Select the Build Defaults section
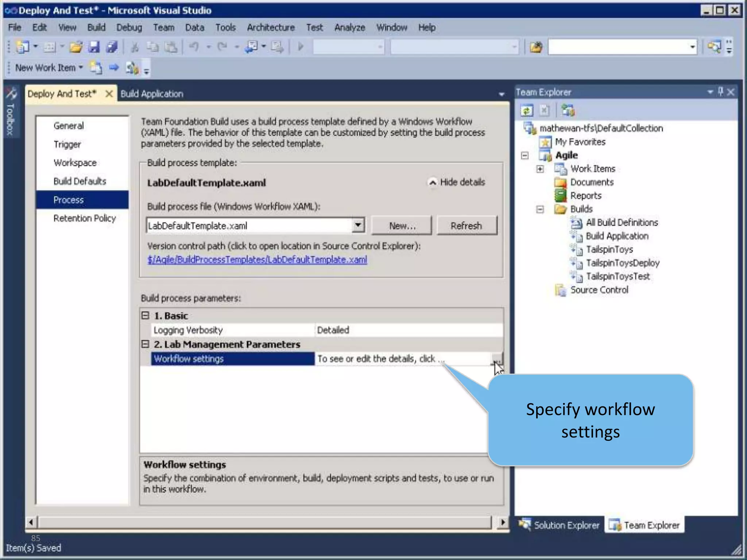Image resolution: width=747 pixels, height=560 pixels. [x=80, y=181]
